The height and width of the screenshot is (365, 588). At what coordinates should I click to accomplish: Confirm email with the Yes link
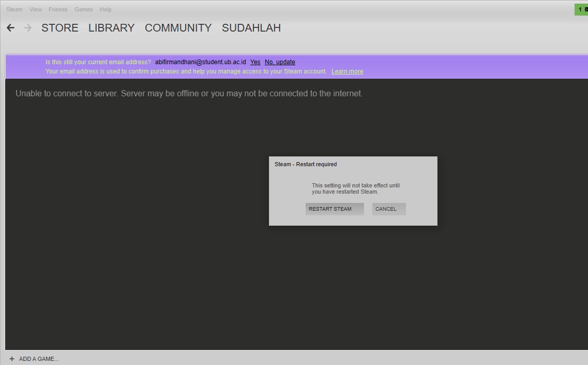255,62
